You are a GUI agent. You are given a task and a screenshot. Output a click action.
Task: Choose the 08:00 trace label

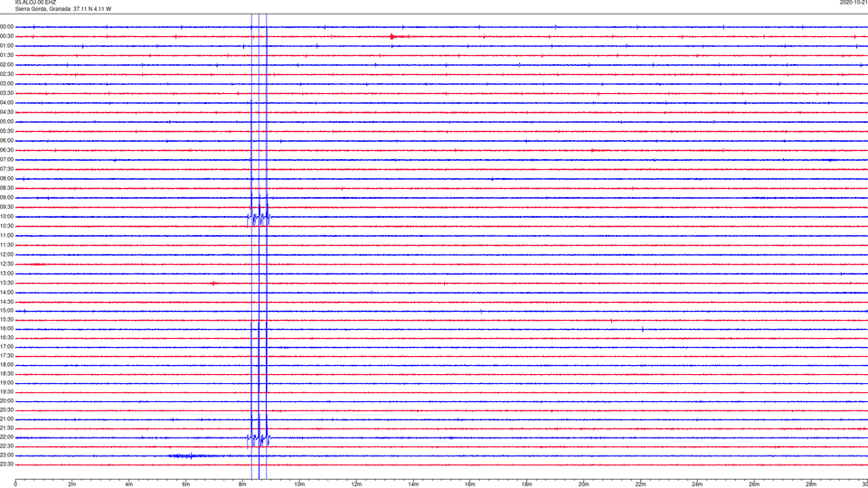[x=7, y=179]
